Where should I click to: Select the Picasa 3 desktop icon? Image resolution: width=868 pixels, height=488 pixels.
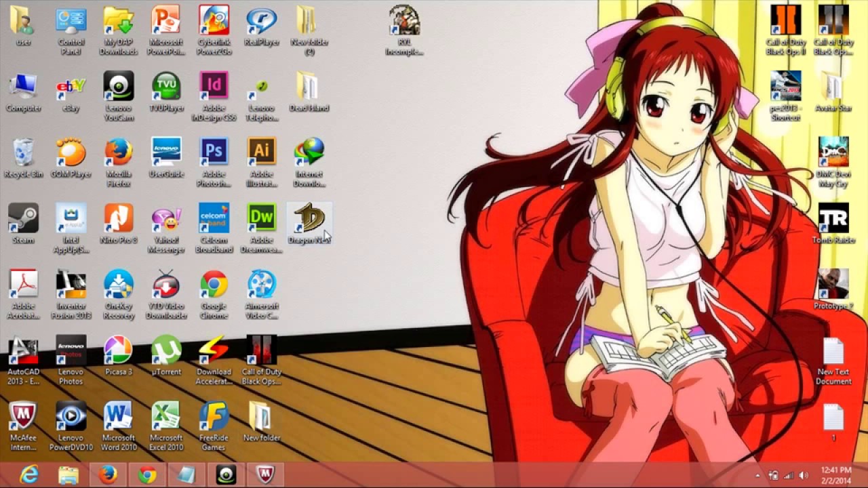119,356
